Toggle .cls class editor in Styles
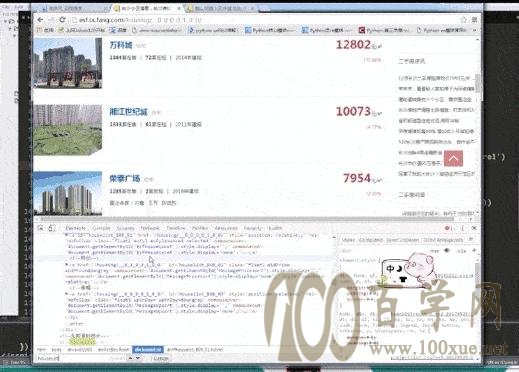The width and height of the screenshot is (519, 372). coord(461,251)
